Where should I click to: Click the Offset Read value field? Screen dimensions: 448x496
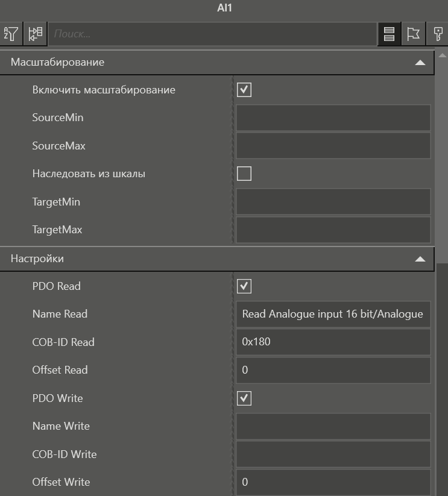(333, 370)
